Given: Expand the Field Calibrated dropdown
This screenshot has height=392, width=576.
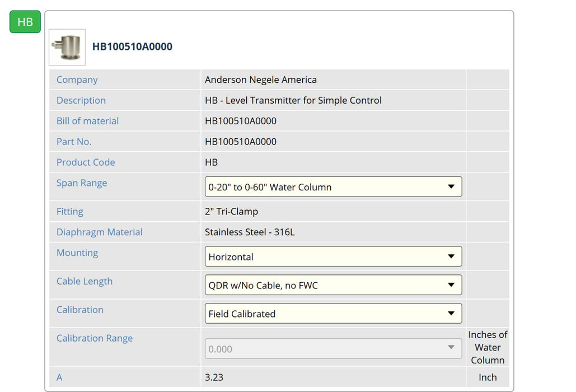Looking at the screenshot, I should coord(333,314).
